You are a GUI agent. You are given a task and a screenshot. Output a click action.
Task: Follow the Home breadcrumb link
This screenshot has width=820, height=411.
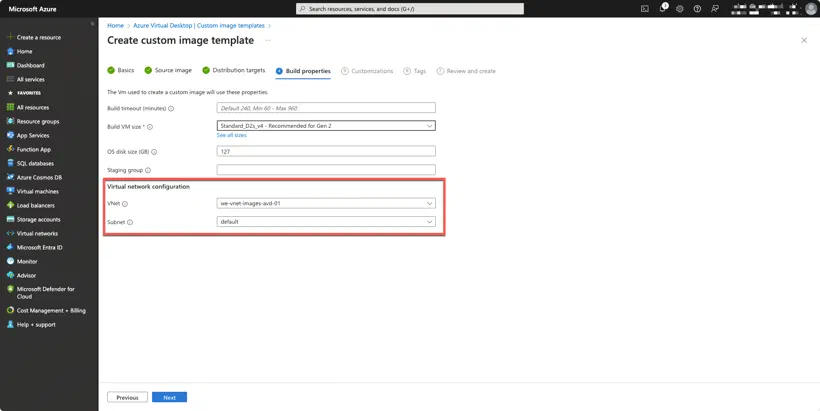pos(116,26)
